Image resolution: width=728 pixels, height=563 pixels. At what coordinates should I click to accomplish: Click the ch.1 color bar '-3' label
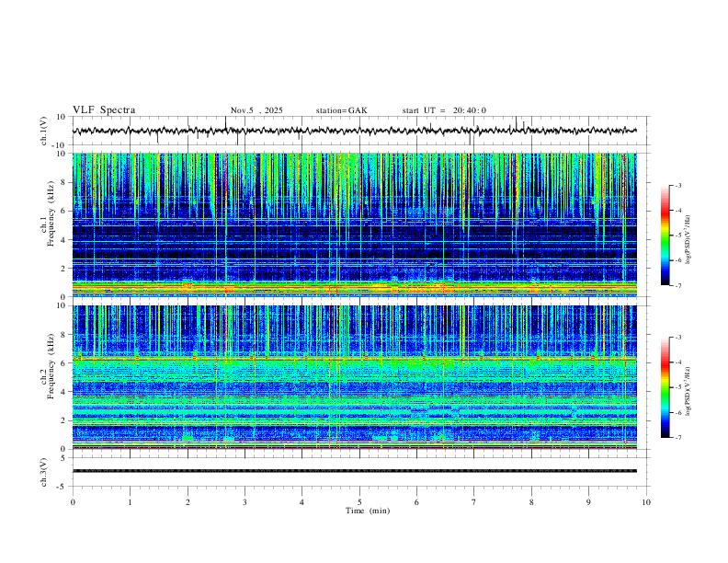tap(678, 185)
